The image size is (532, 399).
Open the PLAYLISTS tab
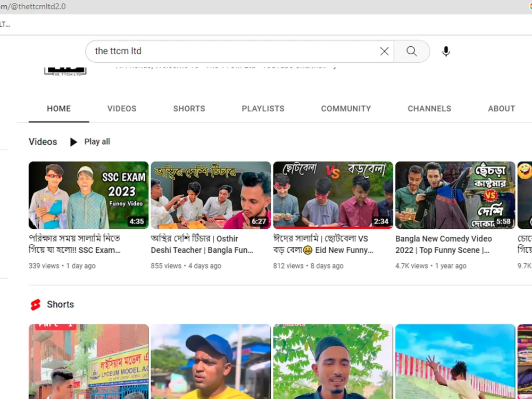pyautogui.click(x=263, y=109)
